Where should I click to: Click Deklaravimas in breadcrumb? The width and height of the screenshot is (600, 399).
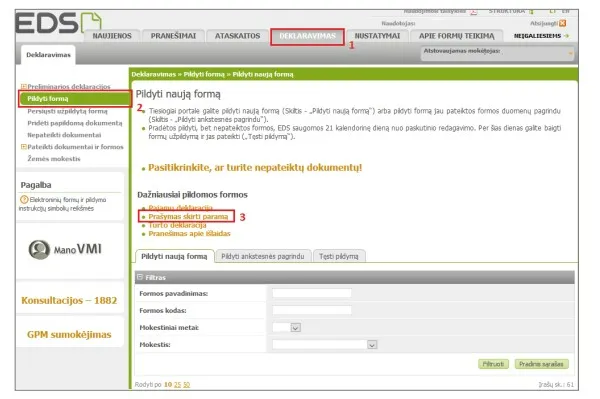pos(153,75)
